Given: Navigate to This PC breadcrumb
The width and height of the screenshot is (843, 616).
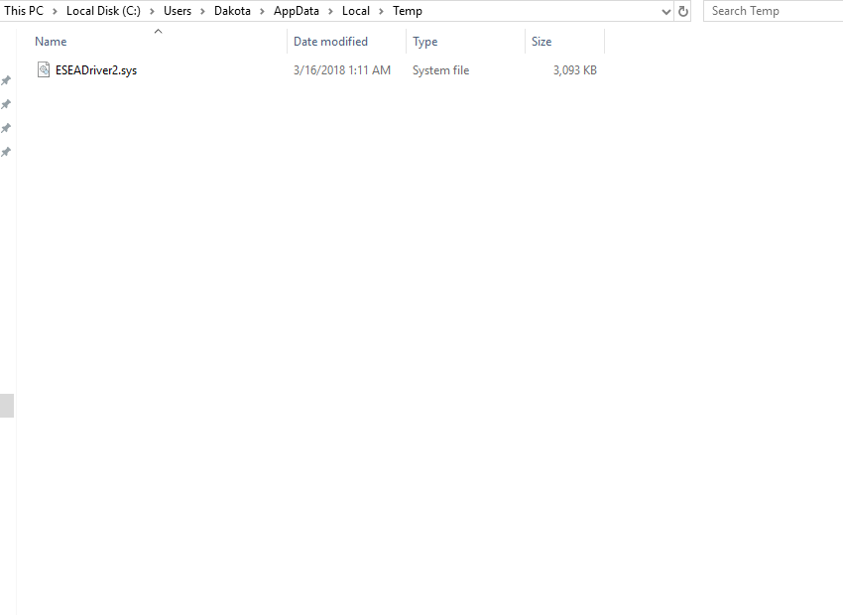Looking at the screenshot, I should 24,11.
